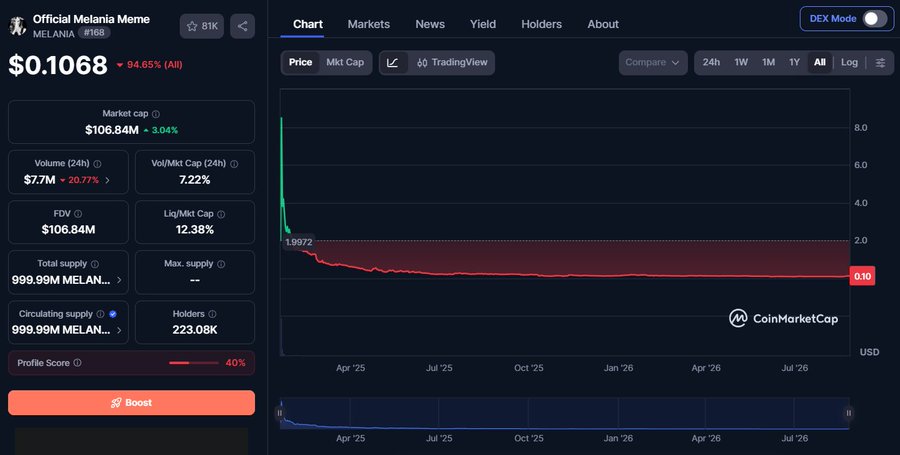Open FDV info icon
Screen dimensions: 900x455
(78, 214)
